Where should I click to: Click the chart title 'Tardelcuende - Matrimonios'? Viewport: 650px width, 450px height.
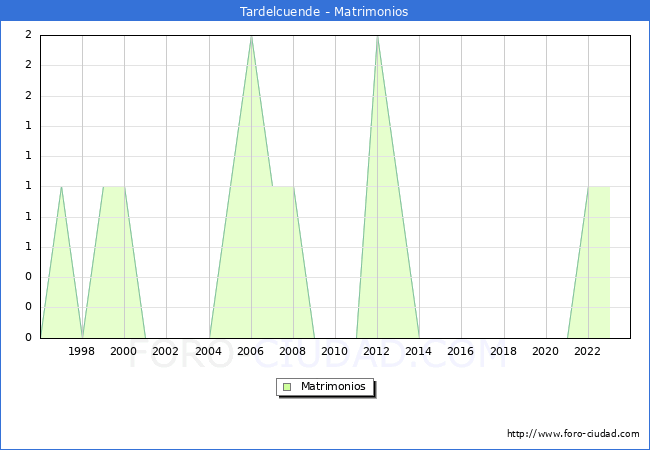pyautogui.click(x=324, y=11)
